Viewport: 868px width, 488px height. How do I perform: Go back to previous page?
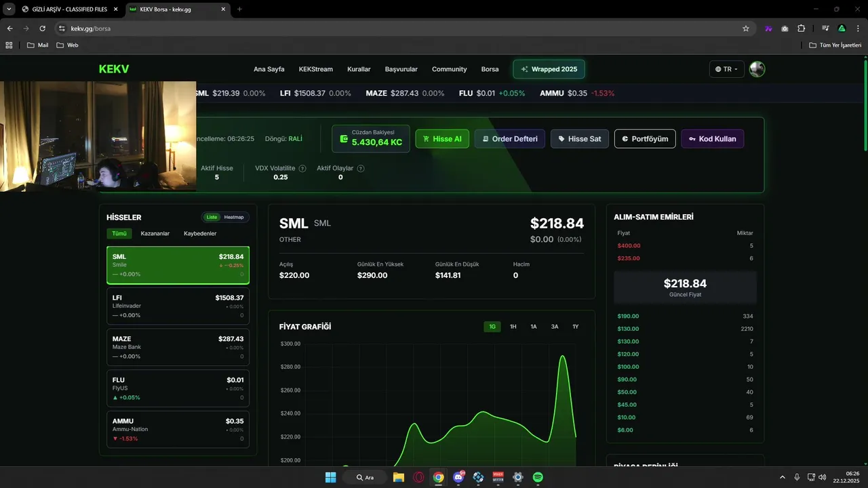tap(9, 28)
